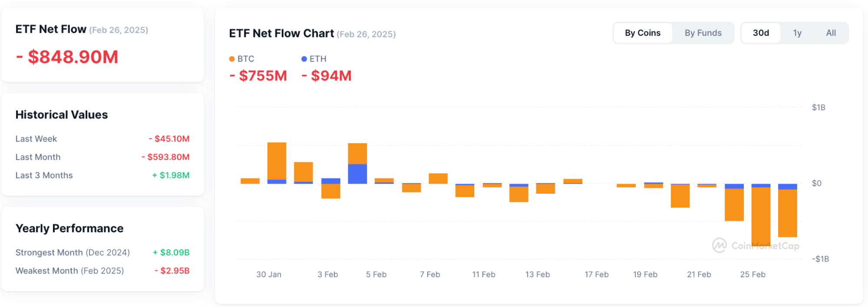Click the Strongest Month Dec 2024 entry
This screenshot has height=307, width=868.
pyautogui.click(x=73, y=252)
